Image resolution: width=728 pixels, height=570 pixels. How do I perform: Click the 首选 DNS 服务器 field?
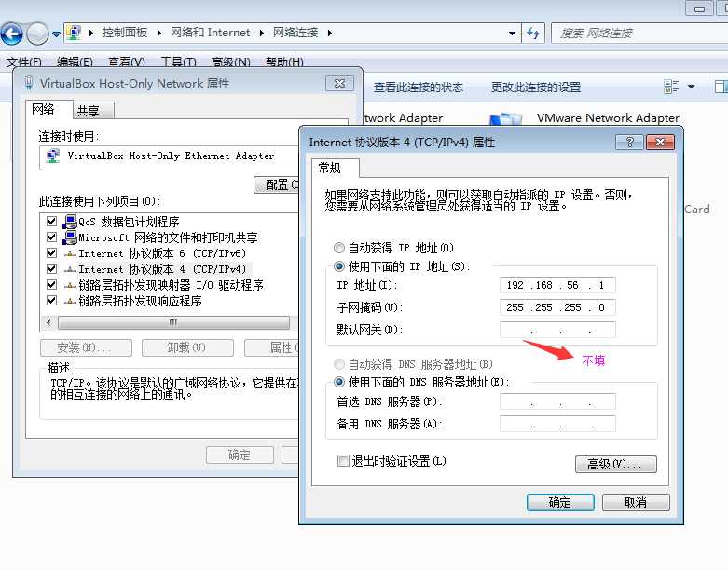[x=557, y=401]
